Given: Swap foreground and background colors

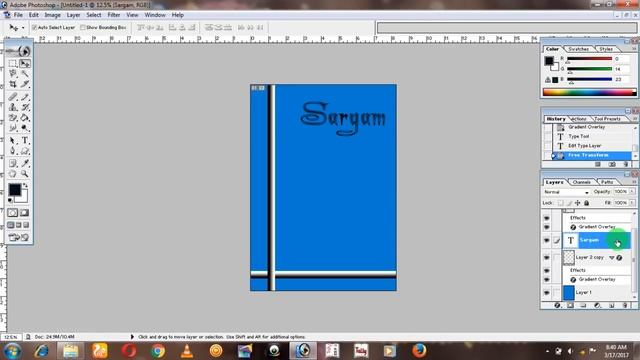Looking at the screenshot, I should 26,185.
